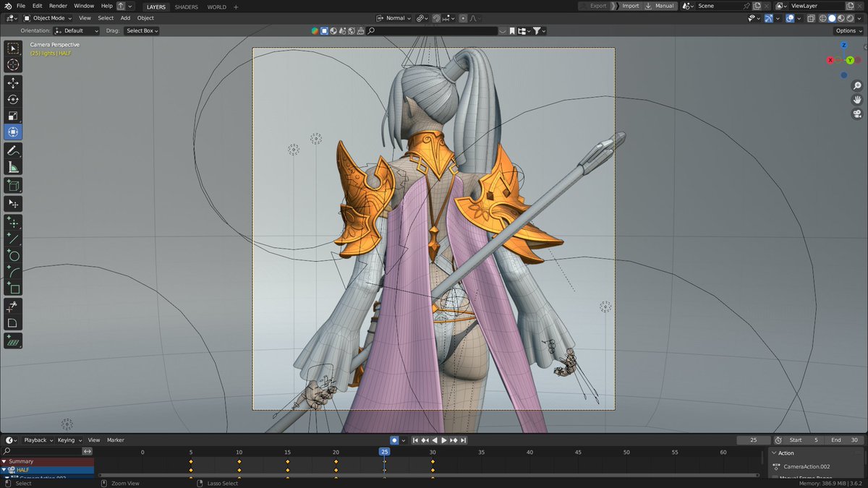The height and width of the screenshot is (488, 868).
Task: Click the current frame field showing 25
Action: (x=754, y=440)
